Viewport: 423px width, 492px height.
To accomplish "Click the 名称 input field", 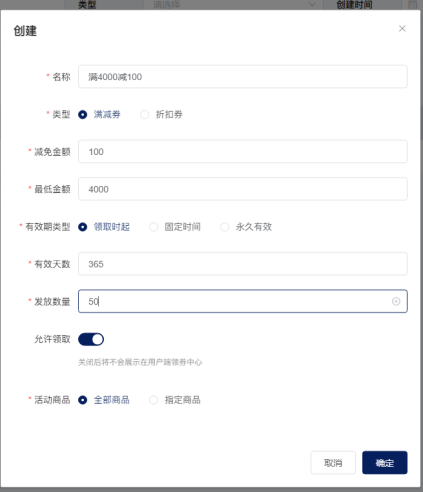I will (x=243, y=77).
